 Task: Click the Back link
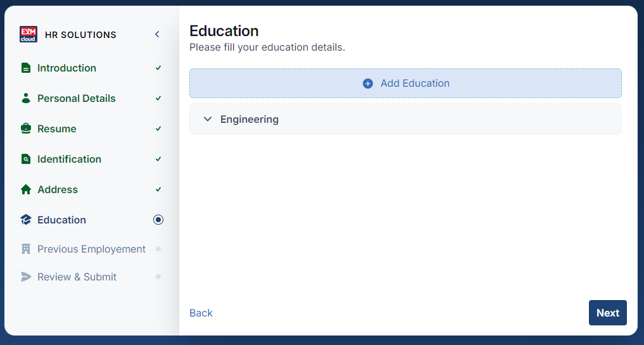pos(201,313)
